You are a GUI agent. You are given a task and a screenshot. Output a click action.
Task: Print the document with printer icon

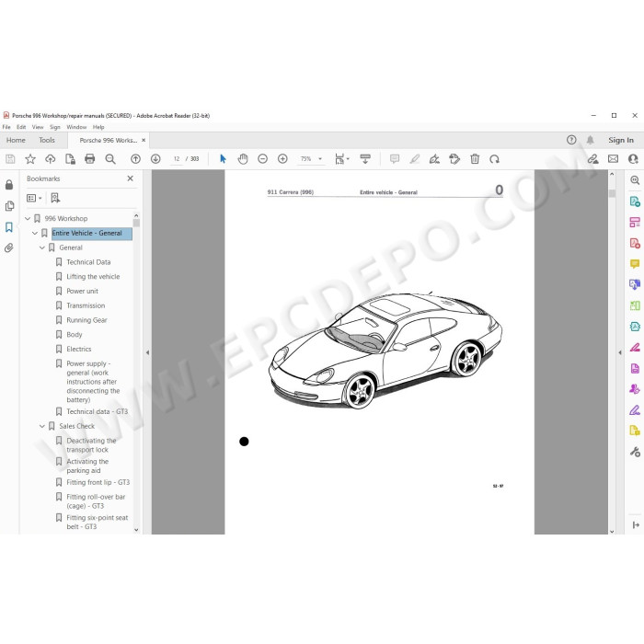89,159
